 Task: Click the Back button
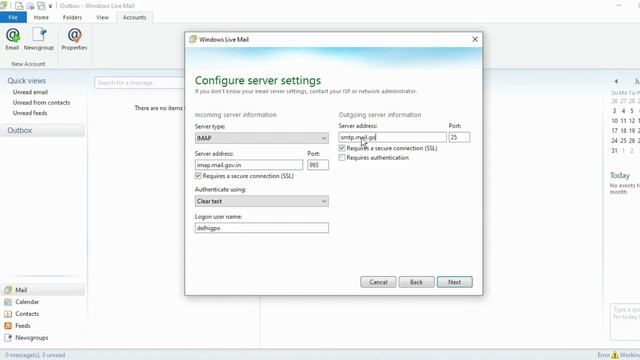pos(416,282)
